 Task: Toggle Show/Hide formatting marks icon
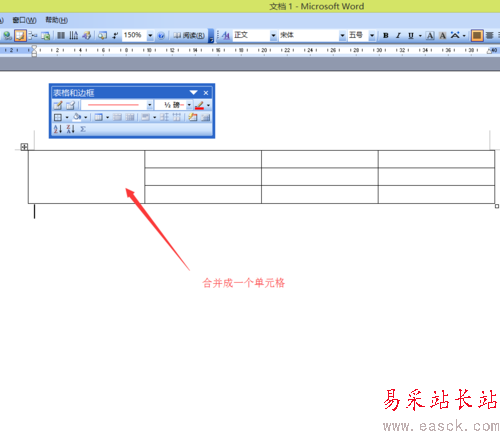click(115, 35)
